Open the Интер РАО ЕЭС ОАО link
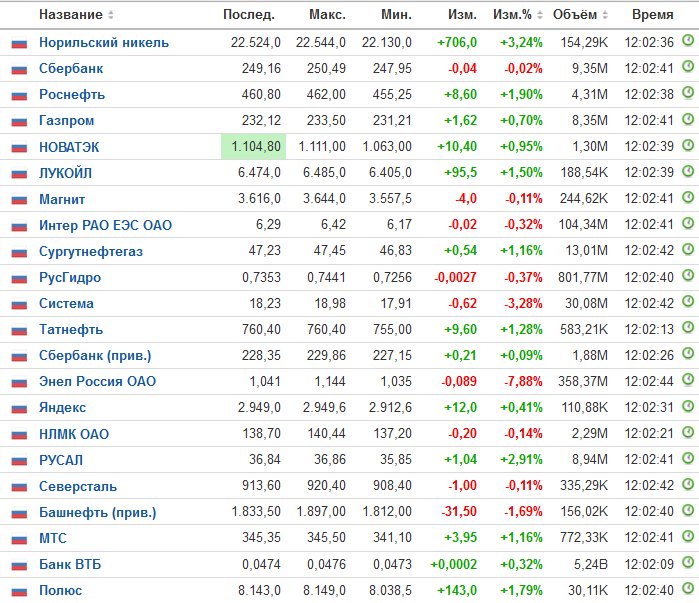The image size is (699, 603). pyautogui.click(x=105, y=225)
